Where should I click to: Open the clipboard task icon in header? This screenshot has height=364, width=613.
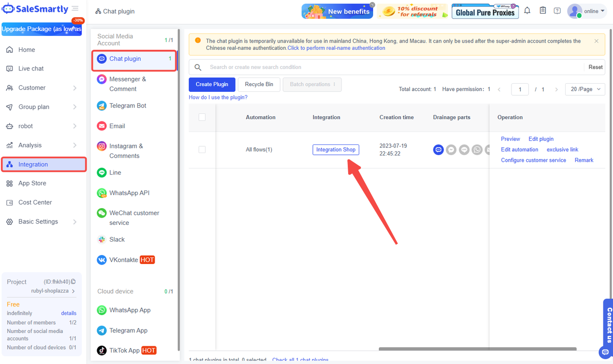[x=543, y=11]
